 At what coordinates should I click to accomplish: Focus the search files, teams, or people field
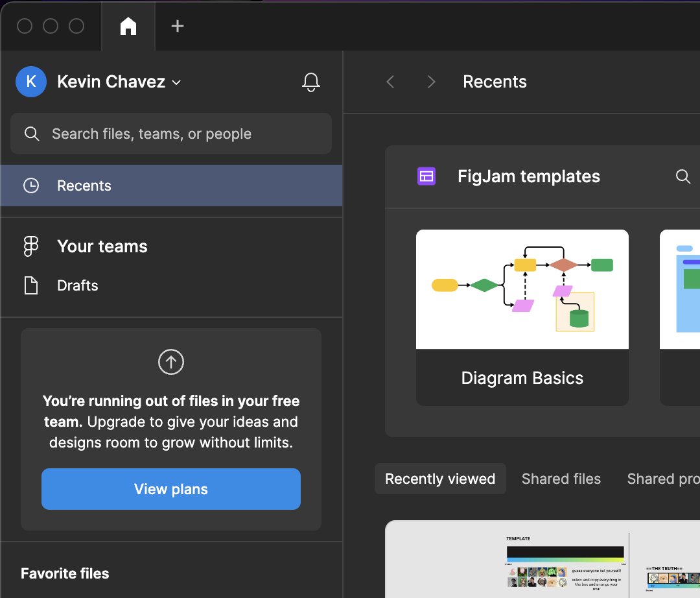[x=171, y=134]
